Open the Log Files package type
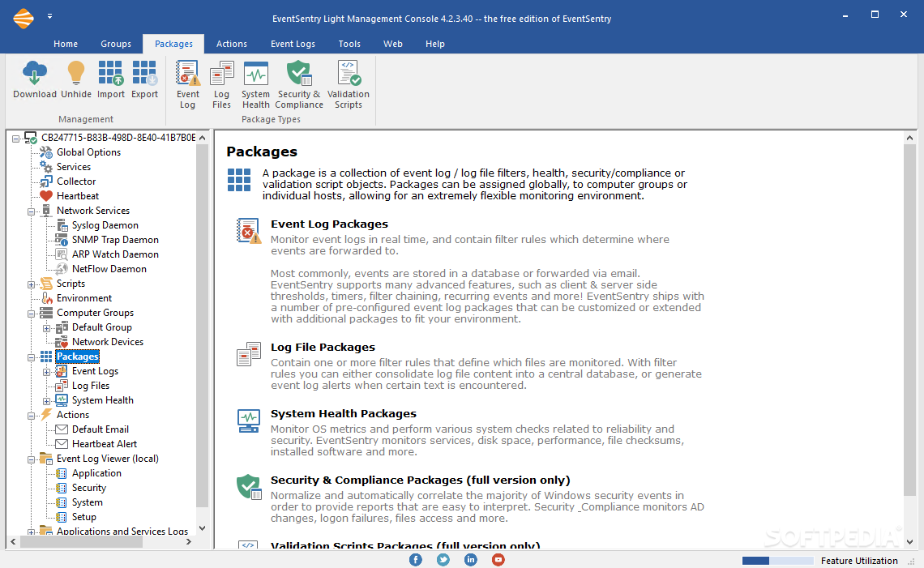The image size is (924, 568). [221, 85]
